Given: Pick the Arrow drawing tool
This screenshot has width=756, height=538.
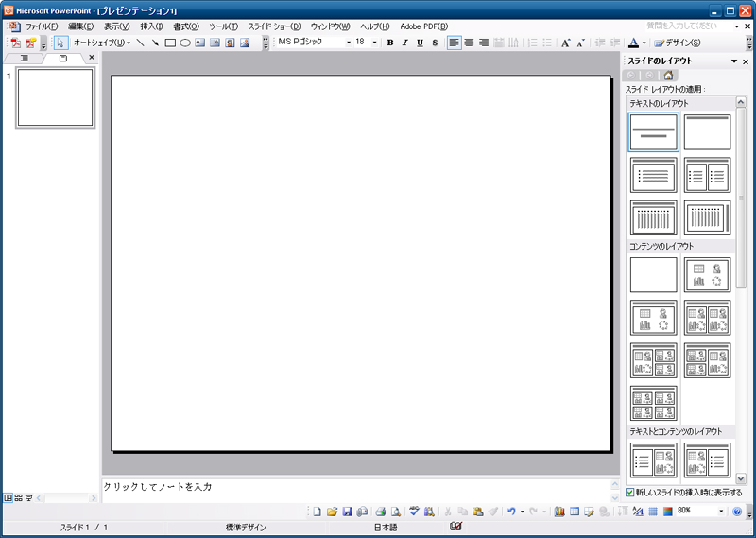Looking at the screenshot, I should coord(155,43).
